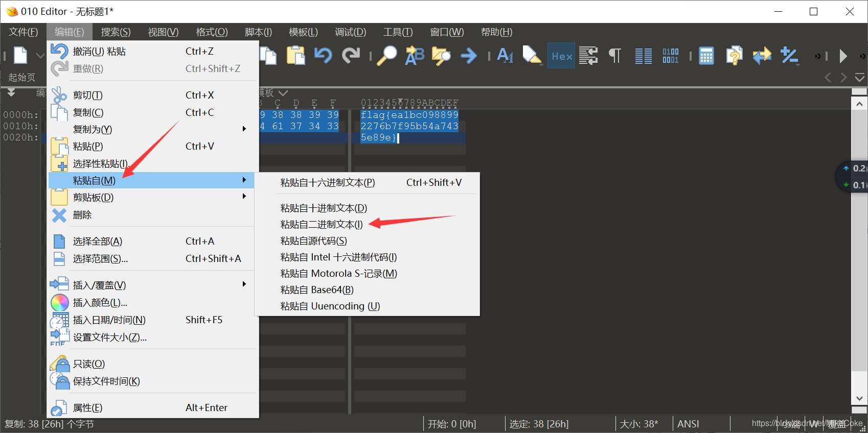This screenshot has width=868, height=433.
Task: Choose 粘贴自源代码(S)
Action: click(x=367, y=240)
